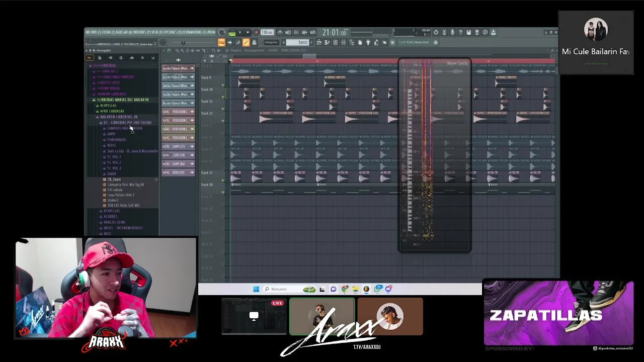Select the playlist zoom tool icon
The width and height of the screenshot is (644, 362).
pyautogui.click(x=213, y=50)
